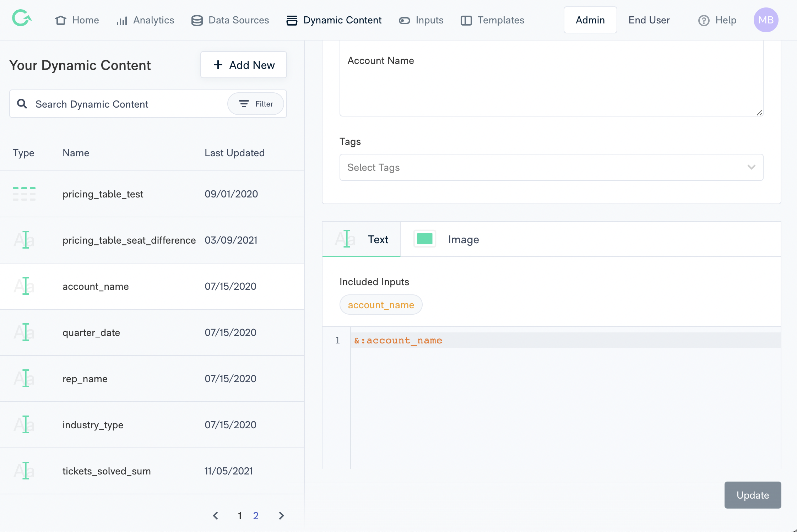The height and width of the screenshot is (532, 797).
Task: Open the MB user avatar
Action: pyautogui.click(x=766, y=20)
